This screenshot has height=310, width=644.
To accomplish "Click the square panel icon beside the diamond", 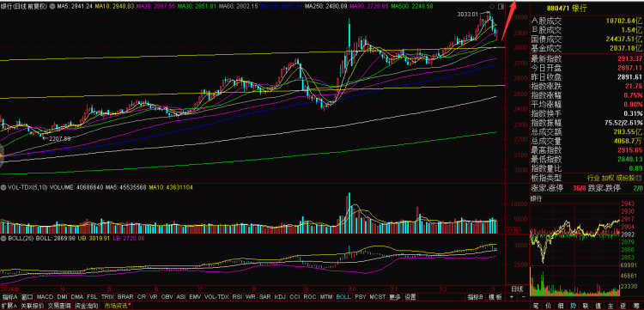I will [x=501, y=7].
